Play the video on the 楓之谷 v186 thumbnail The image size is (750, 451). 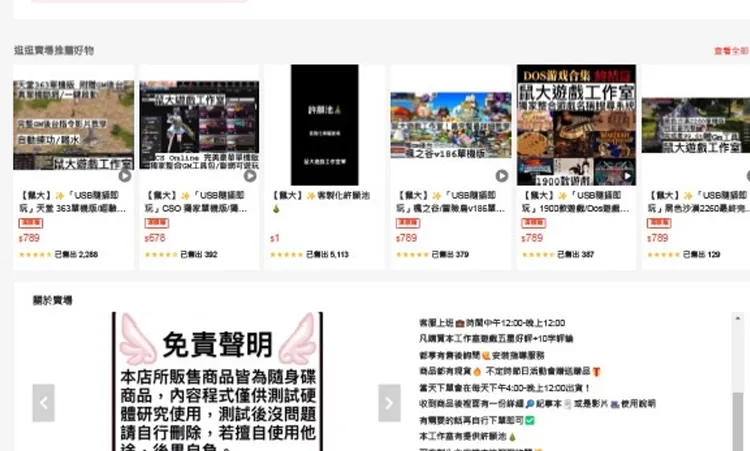click(501, 176)
